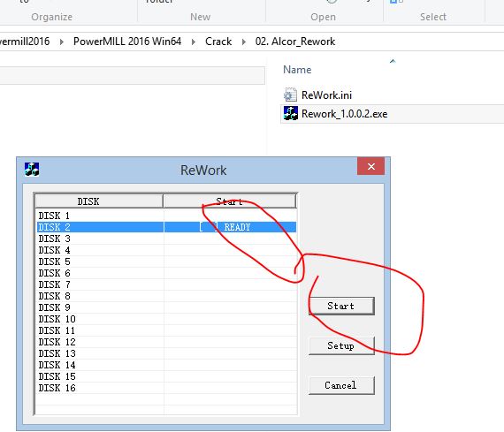The width and height of the screenshot is (504, 432).
Task: Navigate to Crack folder in breadcrumb
Action: (218, 42)
